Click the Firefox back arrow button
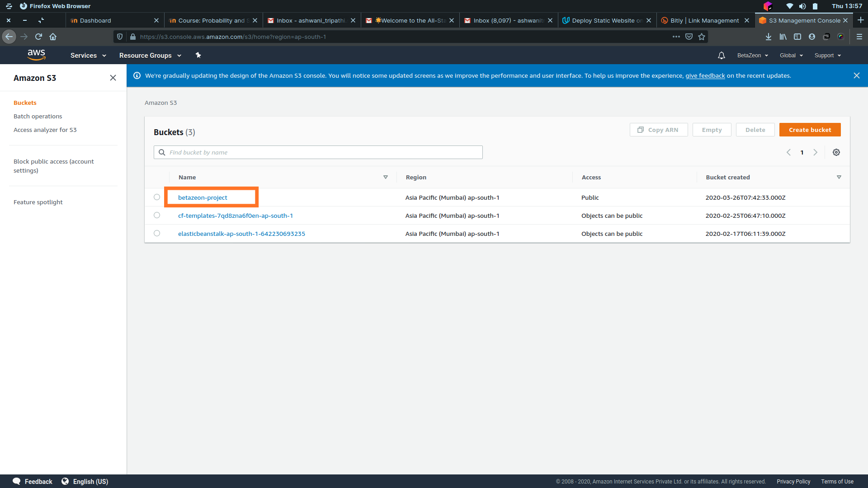 coord(9,37)
